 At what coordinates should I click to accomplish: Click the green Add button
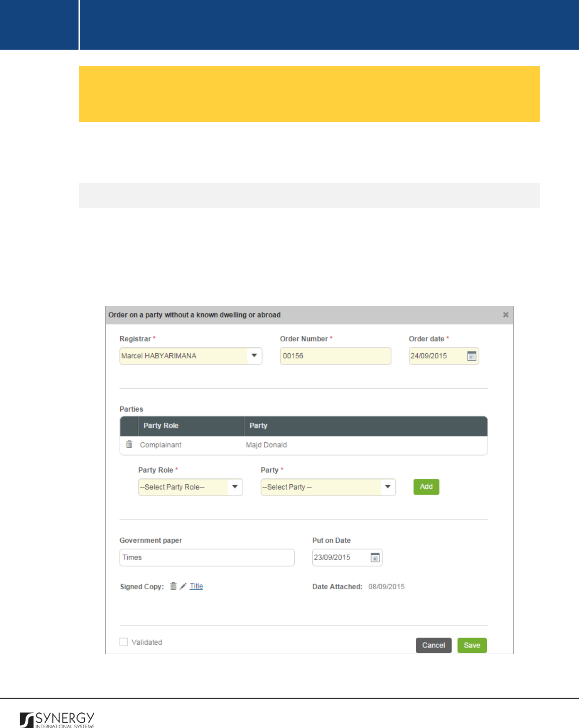426,487
